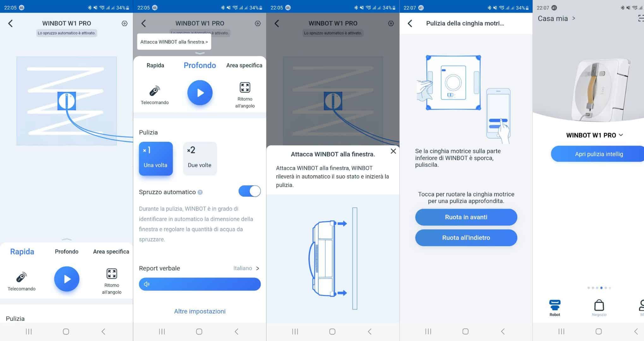Open settings gear on the Rapida mode screen

click(x=125, y=23)
